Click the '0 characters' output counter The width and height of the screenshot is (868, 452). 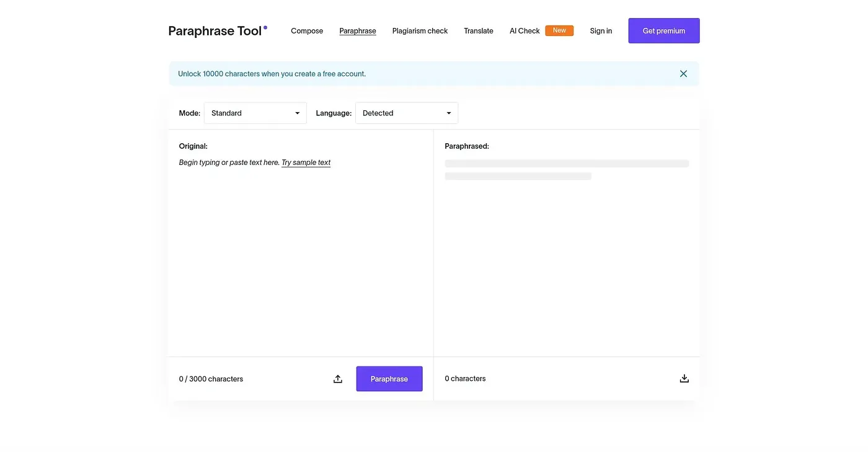(x=465, y=378)
